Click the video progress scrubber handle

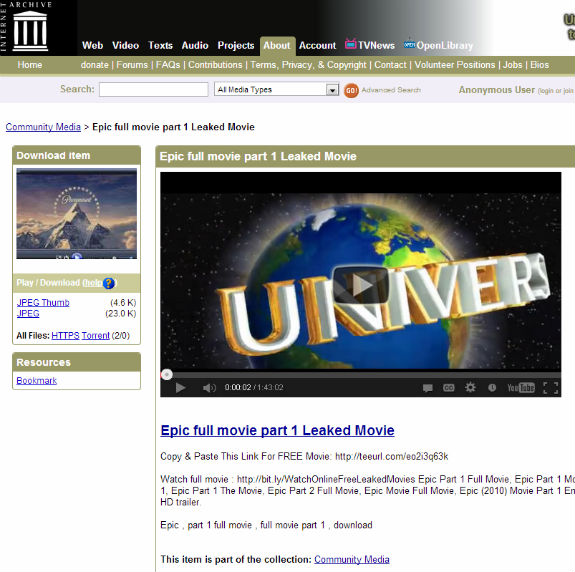click(167, 374)
